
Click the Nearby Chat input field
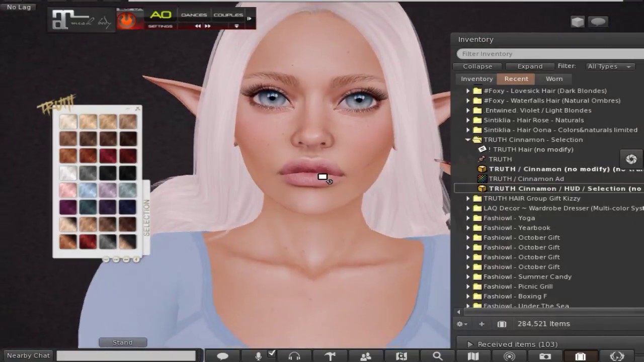coord(126,355)
